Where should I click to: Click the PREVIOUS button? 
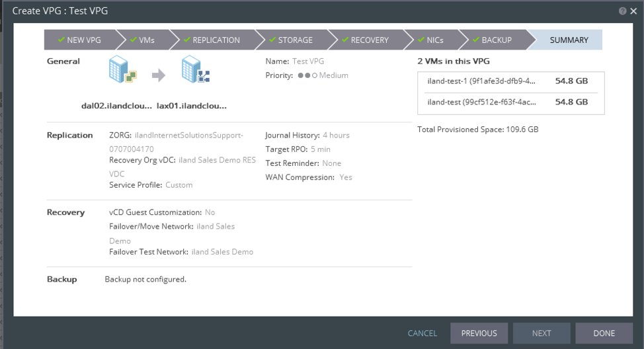[479, 333]
